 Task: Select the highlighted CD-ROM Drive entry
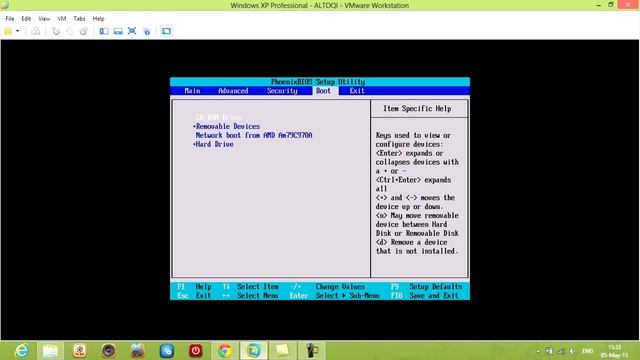tap(218, 117)
